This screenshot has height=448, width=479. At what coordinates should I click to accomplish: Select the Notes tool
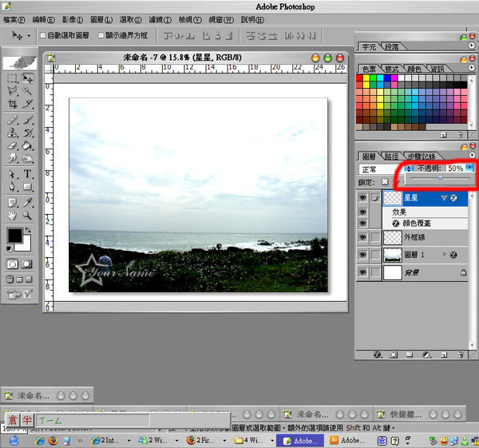coord(12,202)
